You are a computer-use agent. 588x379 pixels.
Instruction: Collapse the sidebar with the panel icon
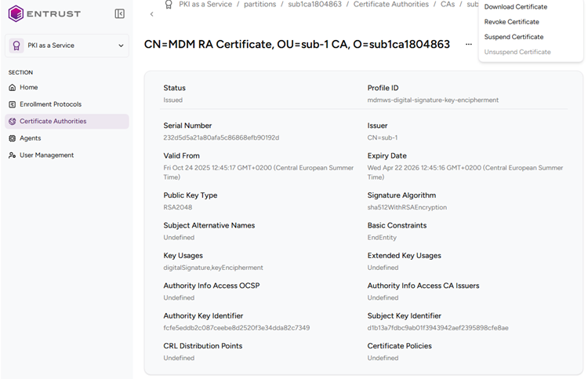coord(119,13)
